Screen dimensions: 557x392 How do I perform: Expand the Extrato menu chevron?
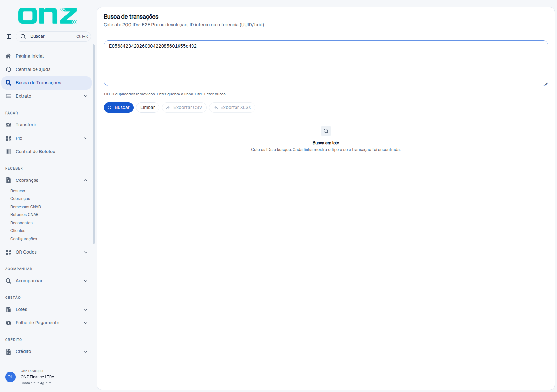pyautogui.click(x=86, y=96)
